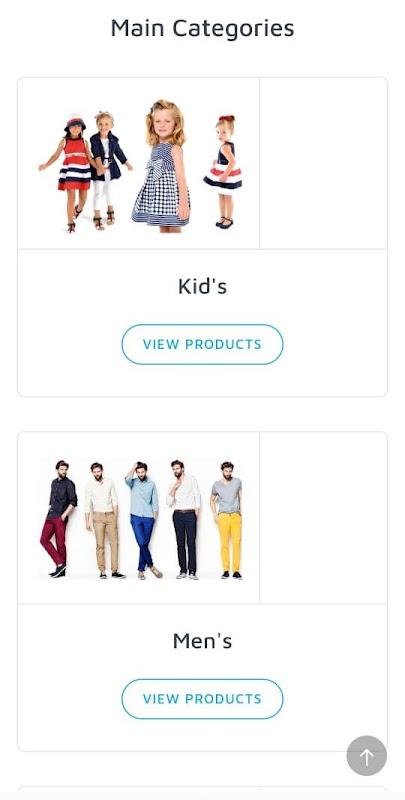Click the Men's card area below image
405x800 pixels.
tap(202, 677)
